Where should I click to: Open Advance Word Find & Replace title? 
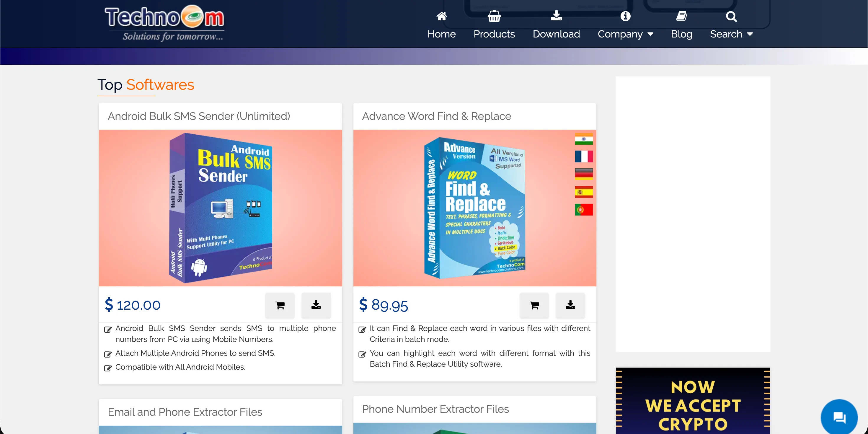[436, 116]
